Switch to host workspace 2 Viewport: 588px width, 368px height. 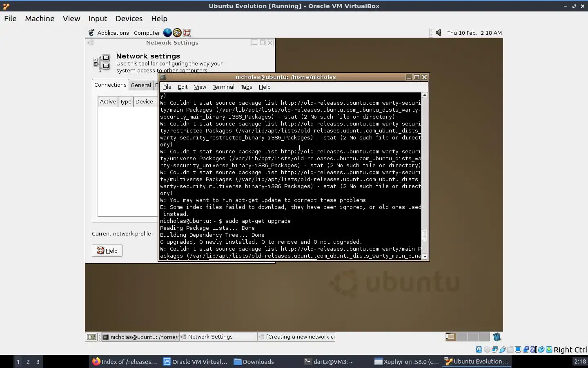point(28,361)
